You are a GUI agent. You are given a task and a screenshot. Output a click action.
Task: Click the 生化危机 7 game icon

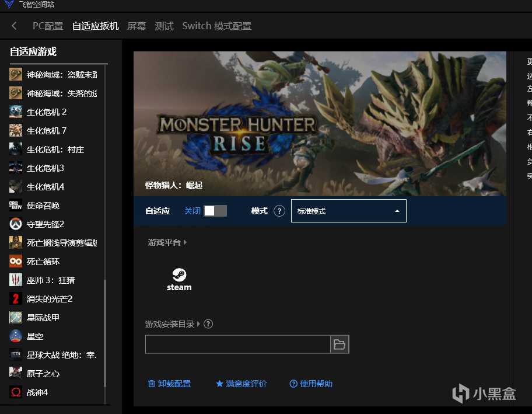tap(16, 130)
